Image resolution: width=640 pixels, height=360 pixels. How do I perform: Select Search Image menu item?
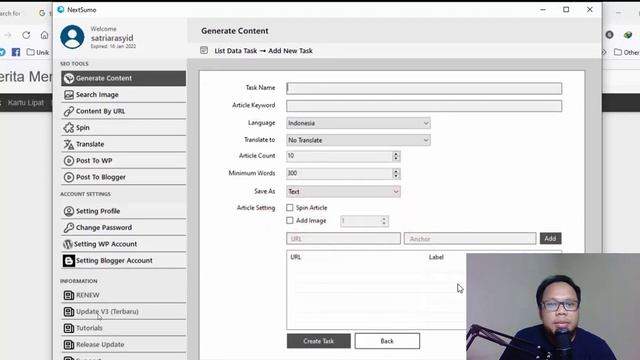123,95
